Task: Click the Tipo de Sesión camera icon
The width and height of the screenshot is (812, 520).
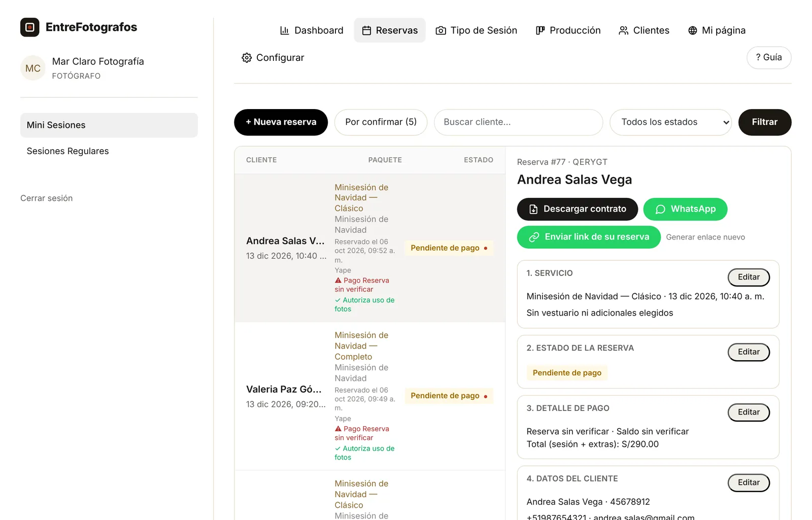Action: [x=441, y=30]
